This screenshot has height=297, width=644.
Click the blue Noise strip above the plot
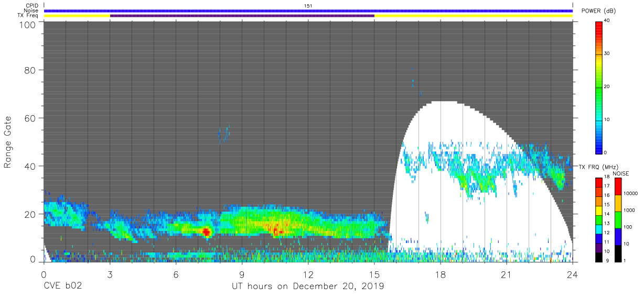click(x=308, y=10)
